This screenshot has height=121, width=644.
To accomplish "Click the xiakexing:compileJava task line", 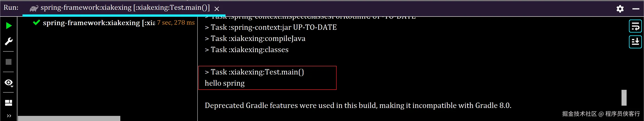I will pos(255,39).
